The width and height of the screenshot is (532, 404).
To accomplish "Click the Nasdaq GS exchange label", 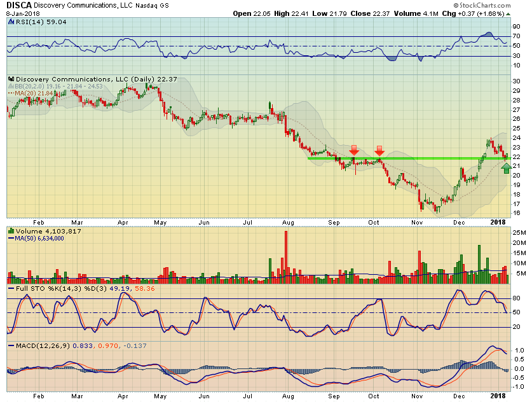I will [152, 6].
